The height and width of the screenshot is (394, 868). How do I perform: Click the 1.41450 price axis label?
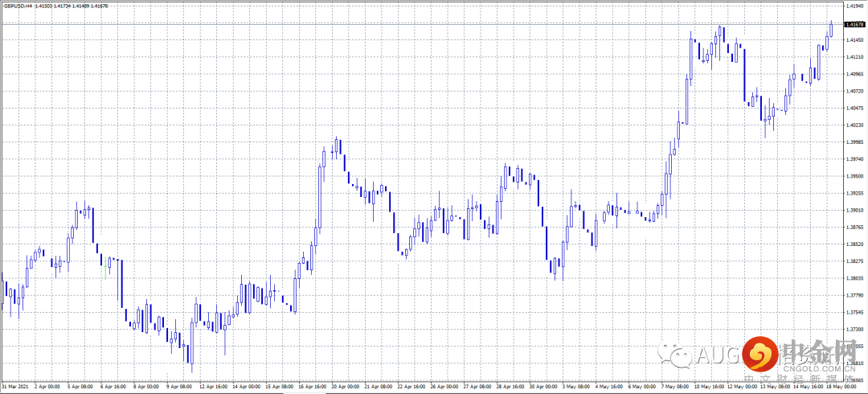[x=855, y=40]
